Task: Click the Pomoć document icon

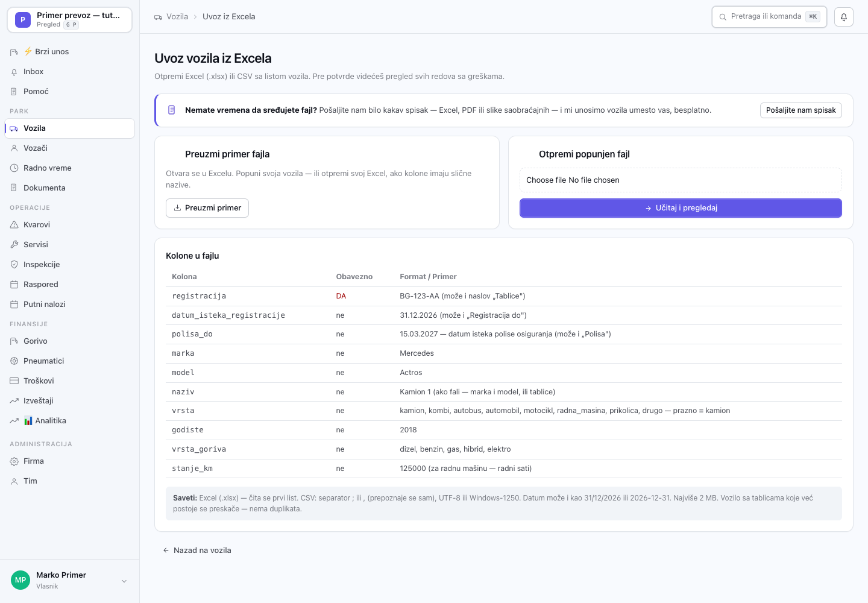Action: point(14,92)
